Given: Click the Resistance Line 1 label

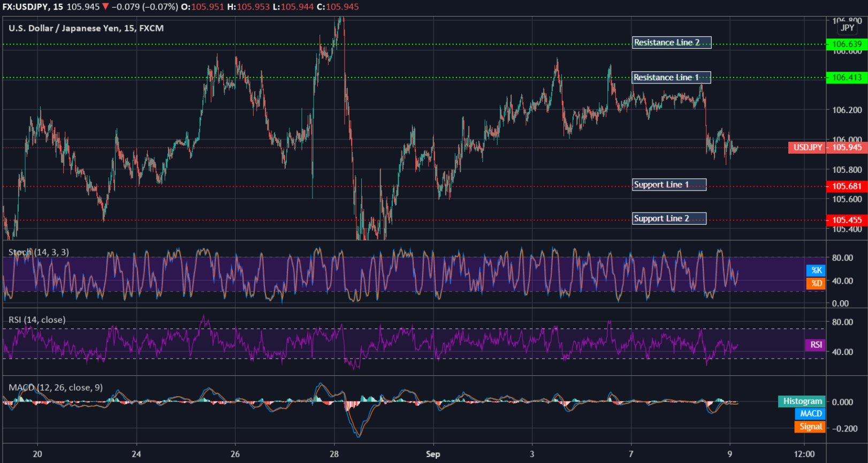Looking at the screenshot, I should (671, 78).
